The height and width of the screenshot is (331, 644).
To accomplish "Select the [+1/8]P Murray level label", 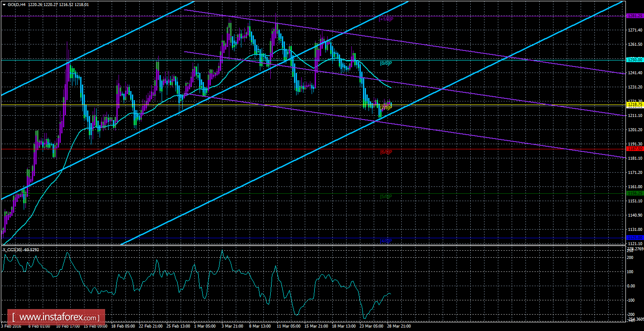I will (x=386, y=19).
